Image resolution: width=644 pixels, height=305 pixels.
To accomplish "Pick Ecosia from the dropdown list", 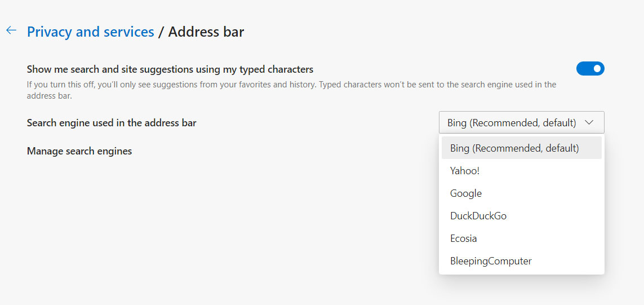I will point(522,238).
